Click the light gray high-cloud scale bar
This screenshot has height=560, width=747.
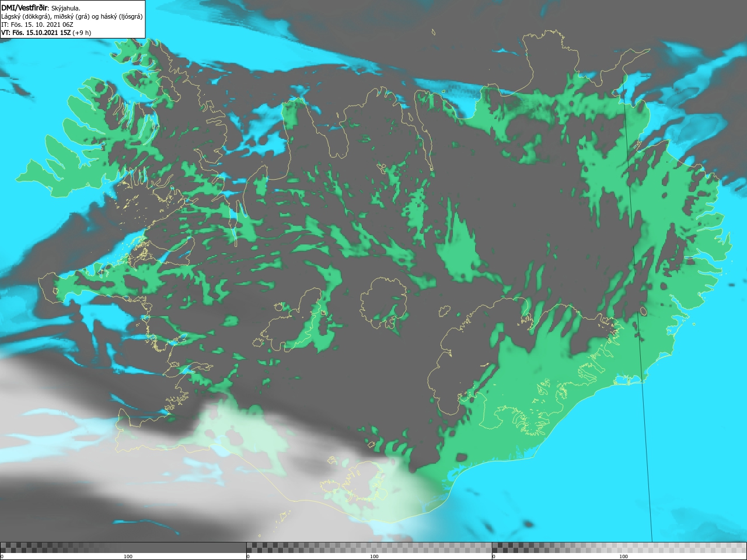coord(619,548)
